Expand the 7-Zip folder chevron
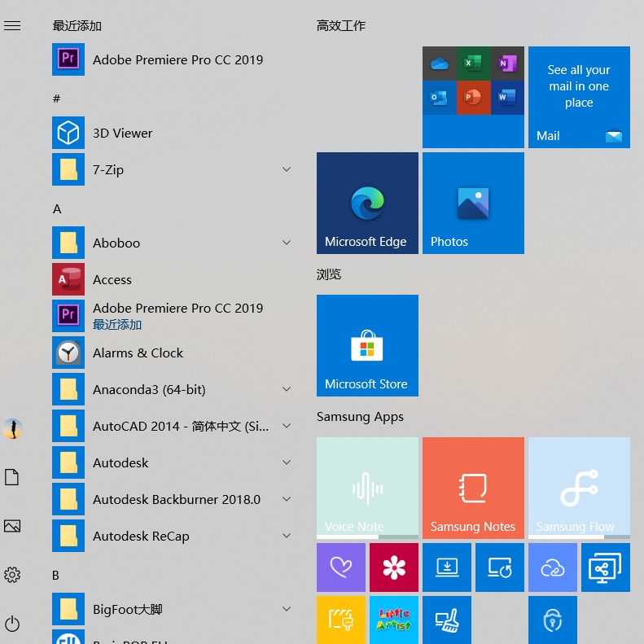 coord(287,169)
